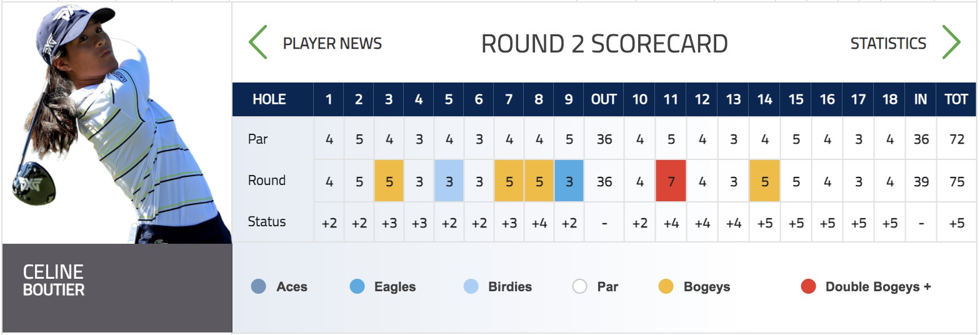This screenshot has width=980, height=335.
Task: Click the Par legend white circle
Action: point(580,287)
